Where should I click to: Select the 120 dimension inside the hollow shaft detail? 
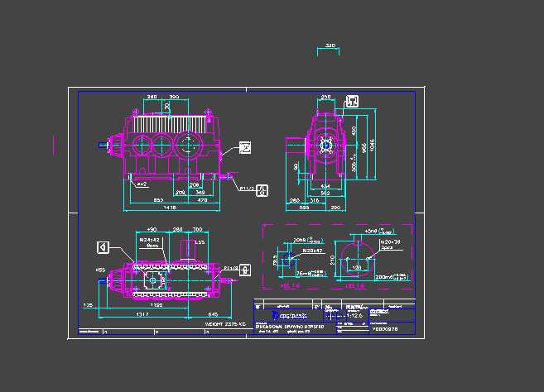[x=356, y=267]
